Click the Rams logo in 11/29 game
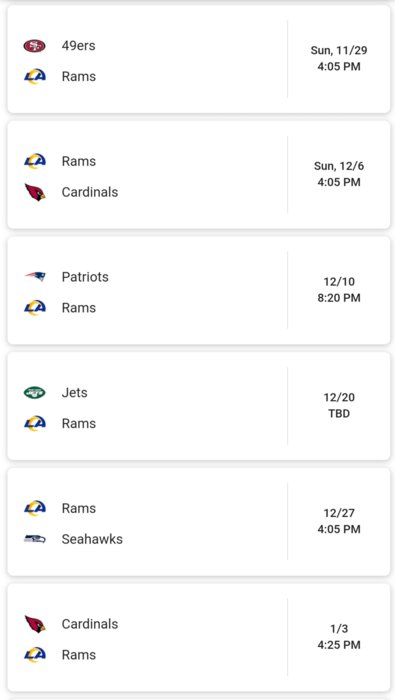The image size is (395, 700). pyautogui.click(x=35, y=76)
